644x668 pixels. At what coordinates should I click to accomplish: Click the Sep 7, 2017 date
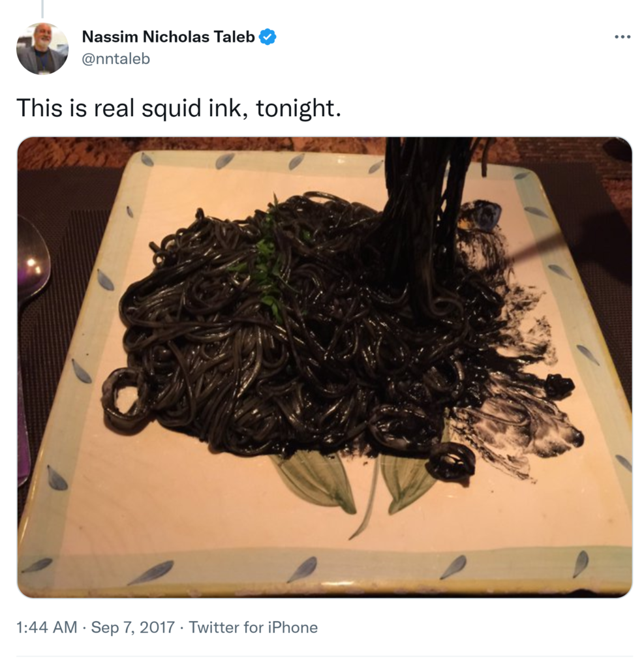pos(132,628)
